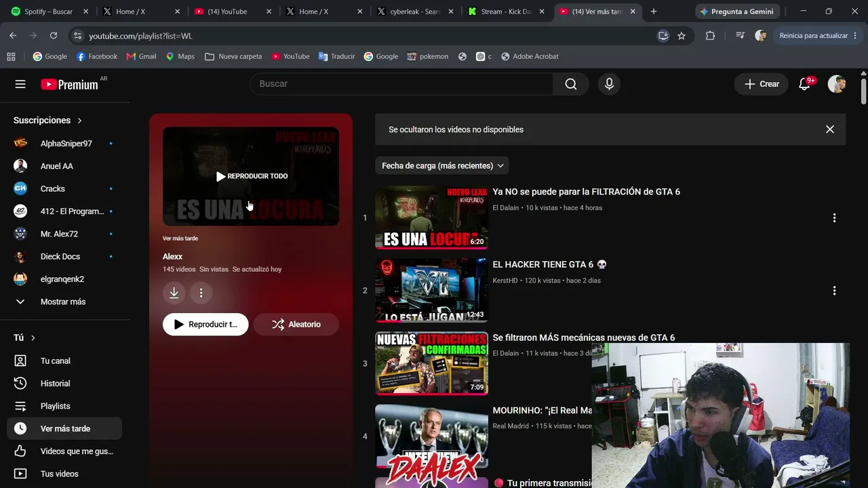Go to YouTube Premium home logo

click(x=70, y=84)
